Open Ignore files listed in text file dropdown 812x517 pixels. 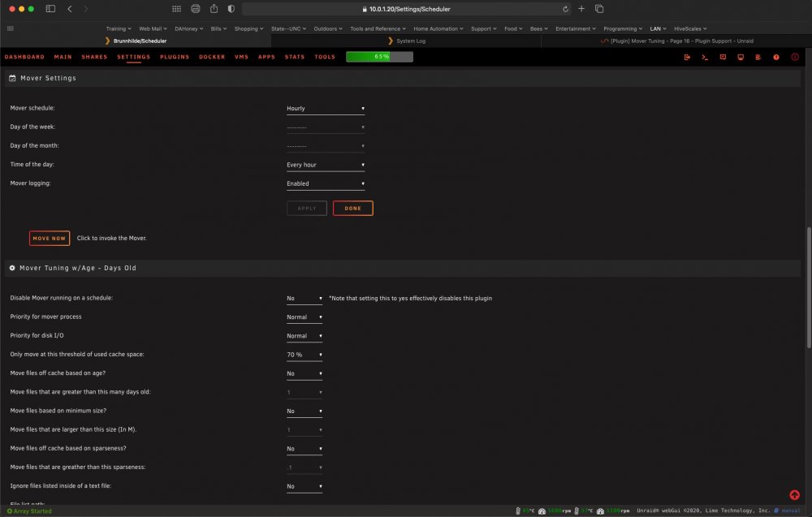(x=304, y=486)
